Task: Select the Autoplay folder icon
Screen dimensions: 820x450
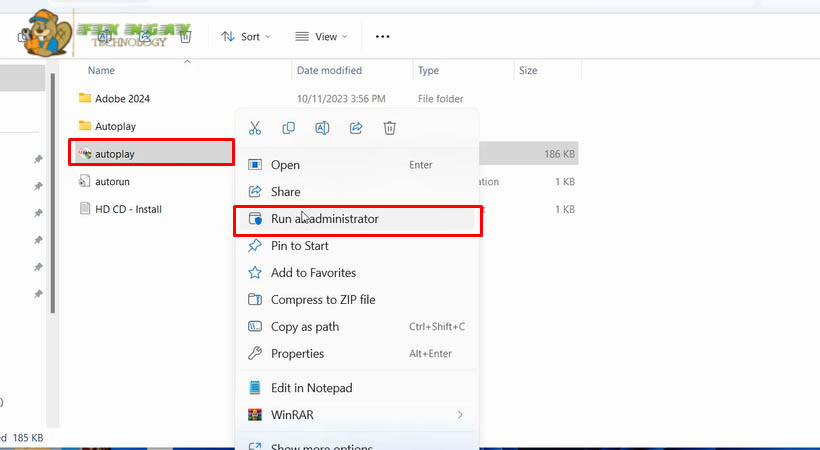Action: pos(85,126)
